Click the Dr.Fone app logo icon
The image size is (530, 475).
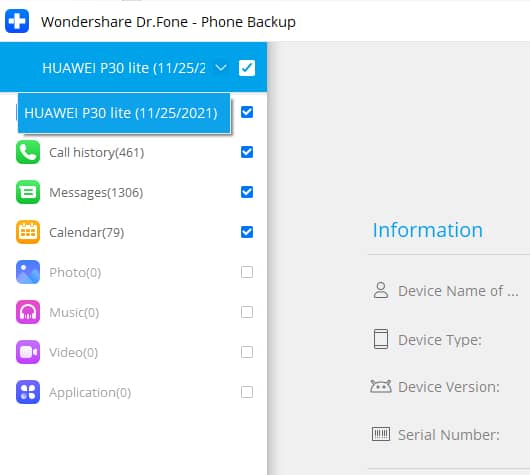pos(17,21)
